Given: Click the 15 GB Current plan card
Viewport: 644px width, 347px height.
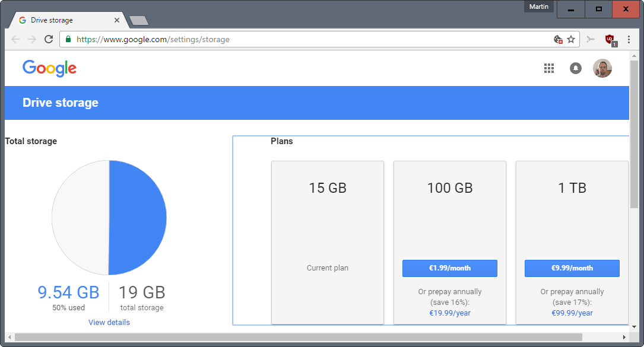Looking at the screenshot, I should tap(327, 243).
